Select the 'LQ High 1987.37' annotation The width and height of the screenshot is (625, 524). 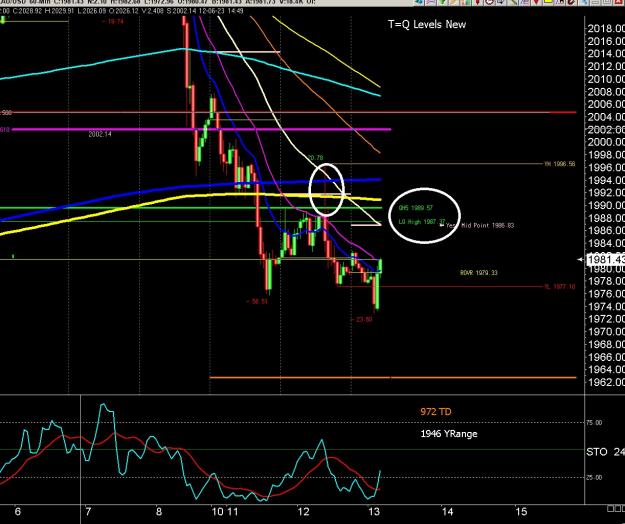(422, 222)
